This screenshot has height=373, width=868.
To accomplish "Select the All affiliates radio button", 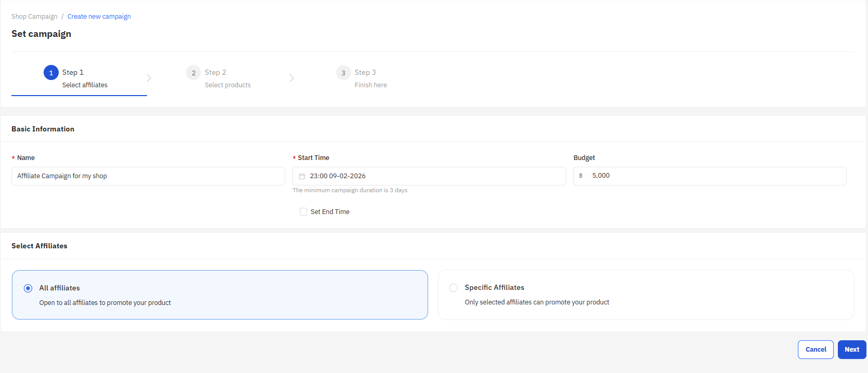I will (28, 288).
